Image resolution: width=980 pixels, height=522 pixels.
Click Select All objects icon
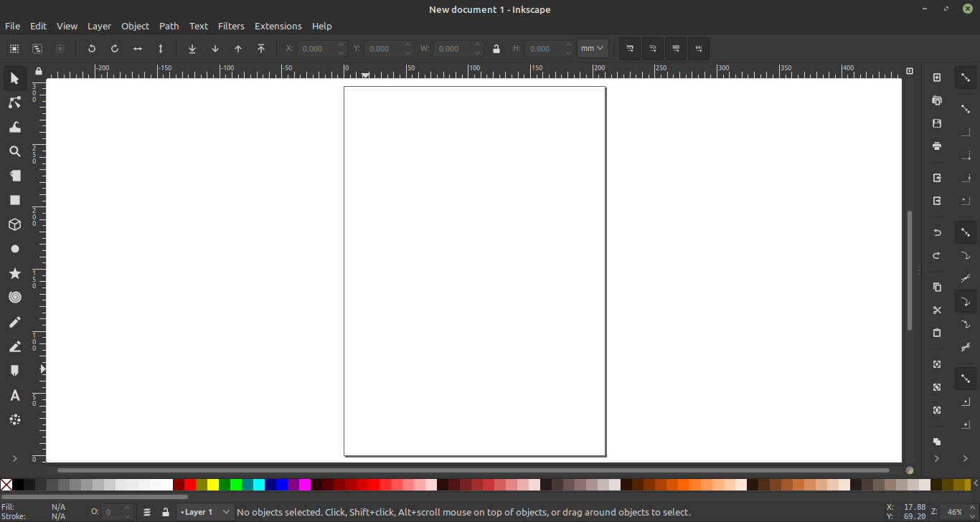(14, 49)
